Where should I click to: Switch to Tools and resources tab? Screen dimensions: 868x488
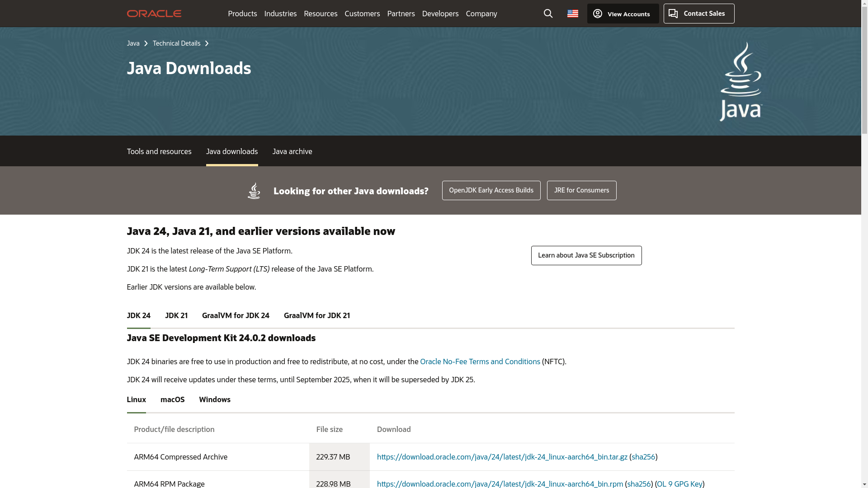(x=159, y=151)
